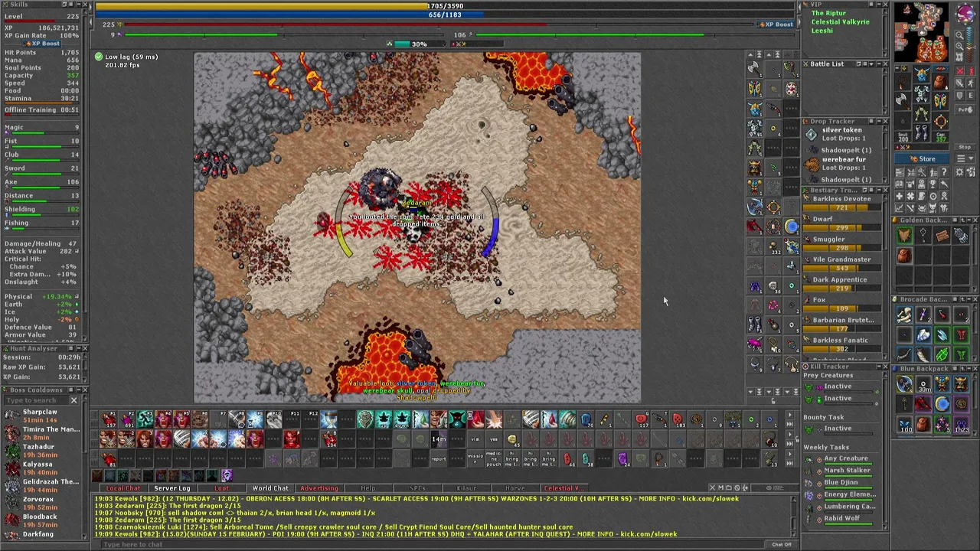Select the silver token icon in Drop Tracker
The width and height of the screenshot is (980, 551).
[x=812, y=134]
